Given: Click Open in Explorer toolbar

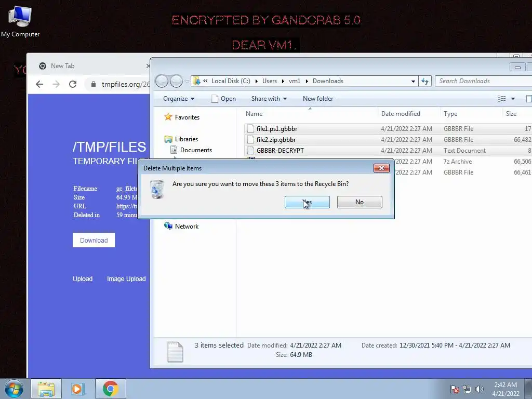Looking at the screenshot, I should point(223,99).
